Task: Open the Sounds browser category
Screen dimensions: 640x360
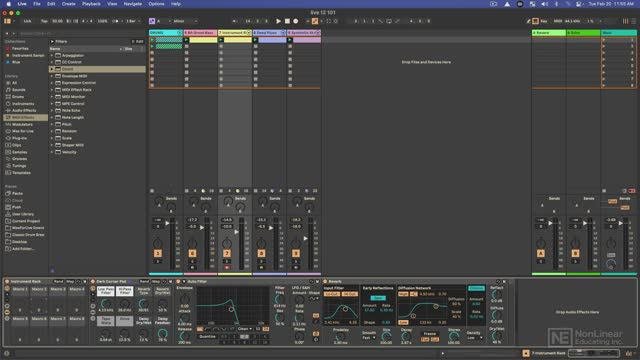Action: [19, 90]
